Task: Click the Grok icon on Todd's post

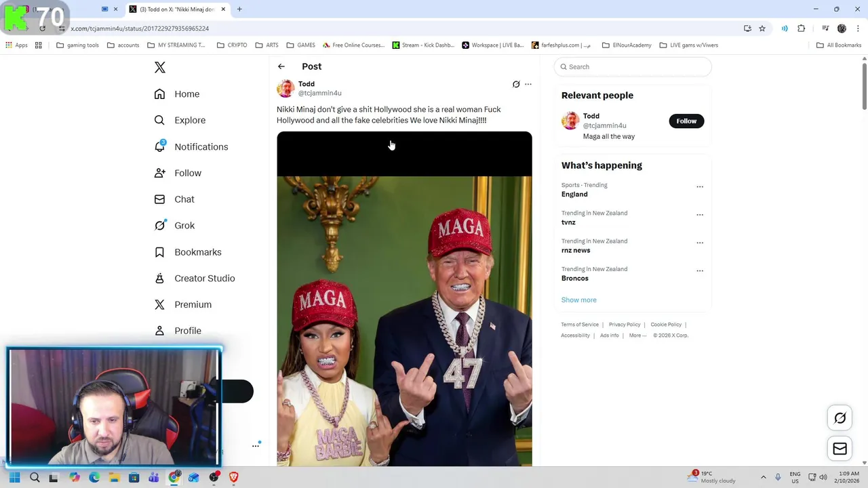Action: (x=516, y=84)
